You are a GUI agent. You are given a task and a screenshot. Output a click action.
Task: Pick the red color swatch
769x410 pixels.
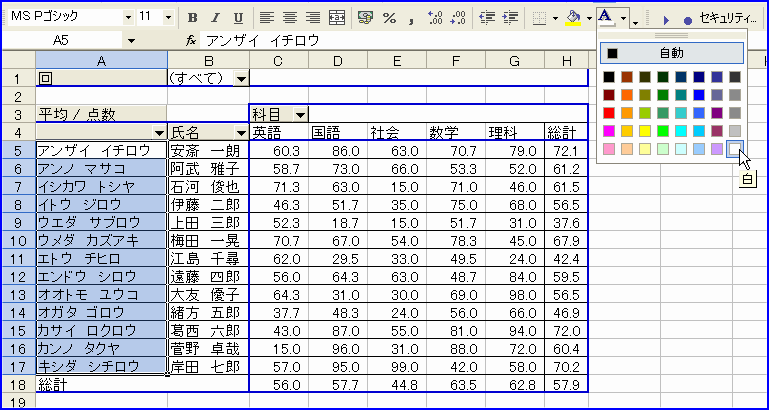pos(609,113)
